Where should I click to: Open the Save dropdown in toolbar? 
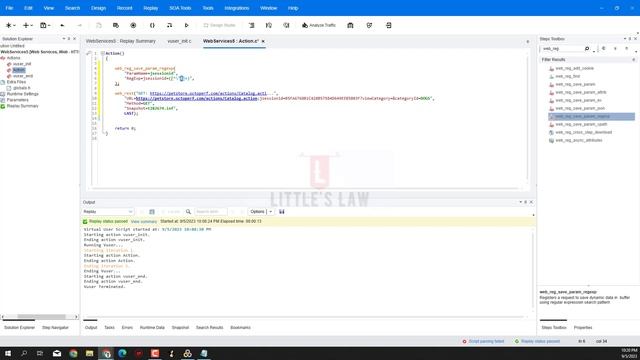(49, 25)
